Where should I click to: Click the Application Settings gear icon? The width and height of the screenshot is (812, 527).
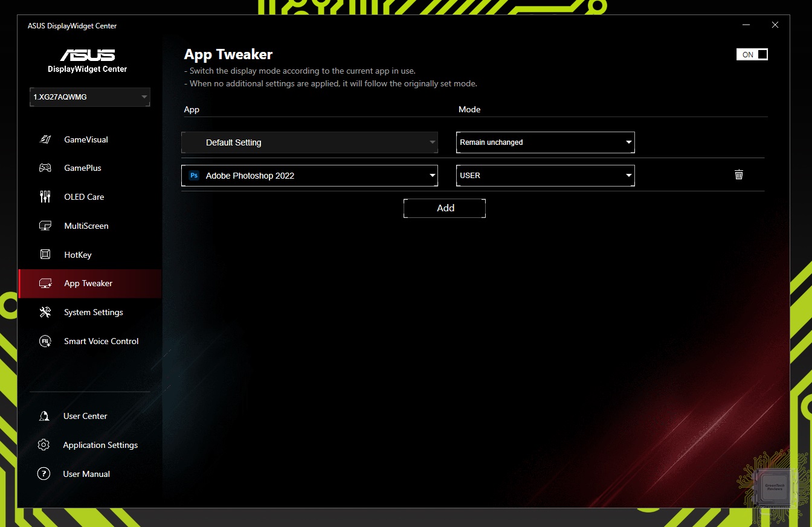pos(43,445)
